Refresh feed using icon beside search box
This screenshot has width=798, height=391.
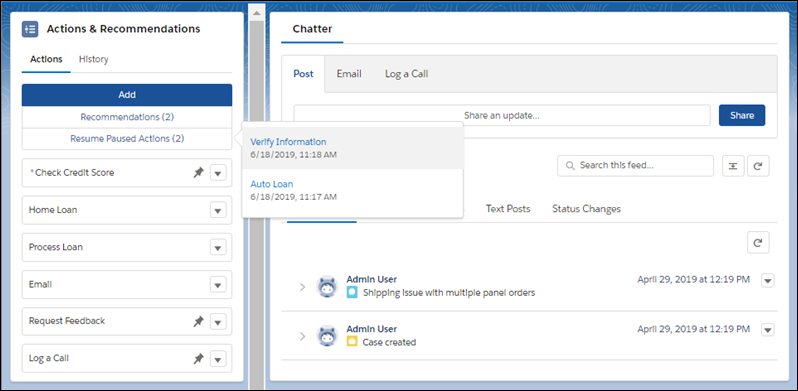click(758, 166)
